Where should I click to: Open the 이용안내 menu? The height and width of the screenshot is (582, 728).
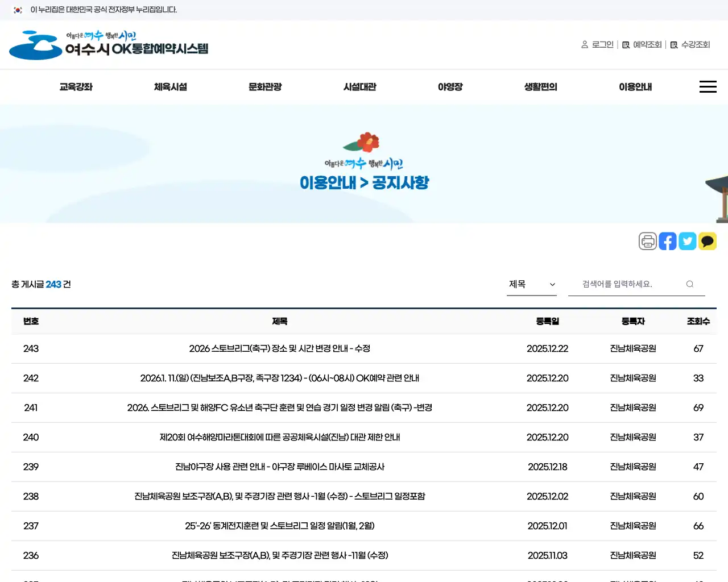coord(635,86)
